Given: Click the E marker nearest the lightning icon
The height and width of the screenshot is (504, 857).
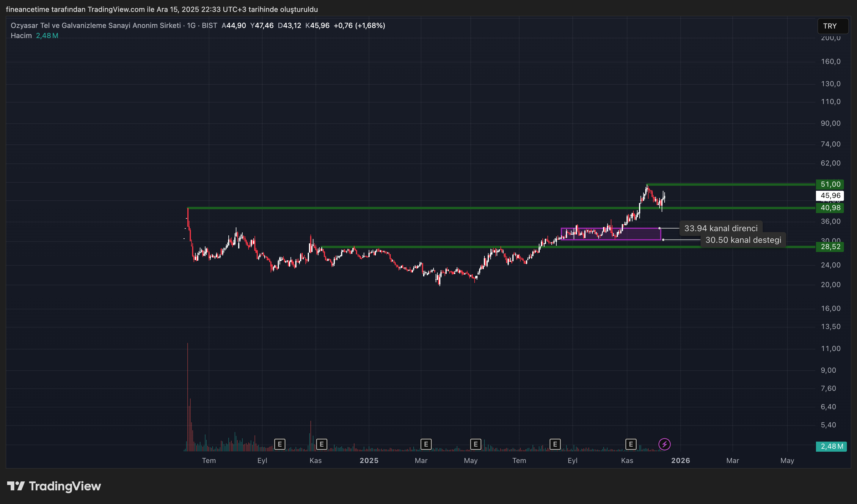Looking at the screenshot, I should [x=630, y=444].
